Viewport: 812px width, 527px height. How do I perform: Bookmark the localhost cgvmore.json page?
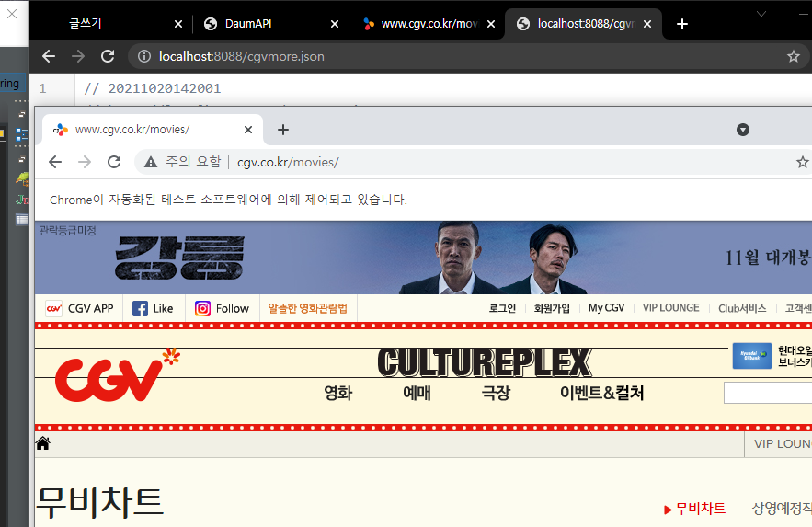coord(793,56)
